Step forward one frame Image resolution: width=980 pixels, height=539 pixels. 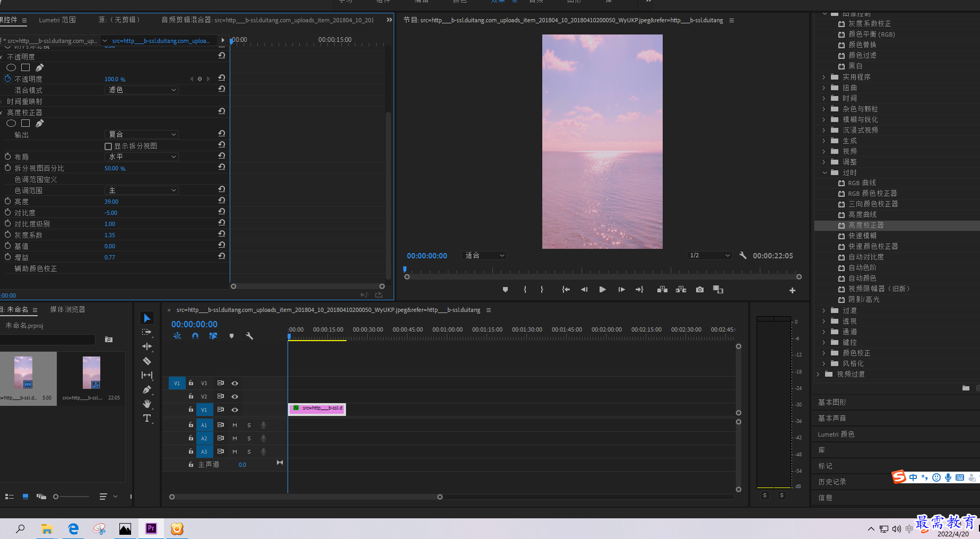pos(621,290)
